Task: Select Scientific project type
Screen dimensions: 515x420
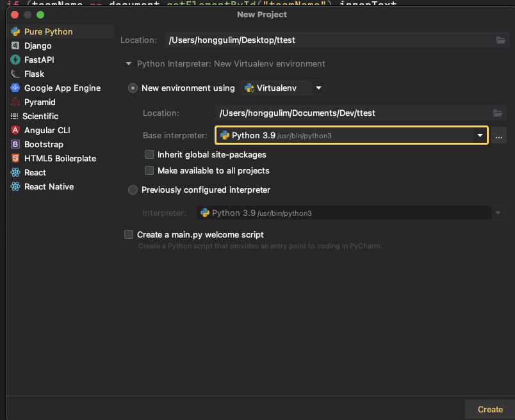Action: (61, 117)
